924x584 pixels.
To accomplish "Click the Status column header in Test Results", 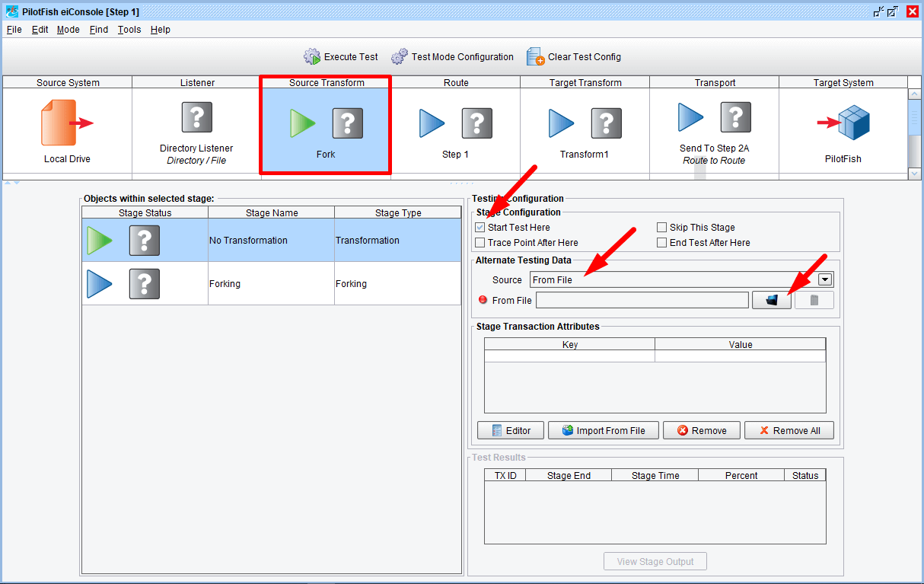I will point(805,475).
